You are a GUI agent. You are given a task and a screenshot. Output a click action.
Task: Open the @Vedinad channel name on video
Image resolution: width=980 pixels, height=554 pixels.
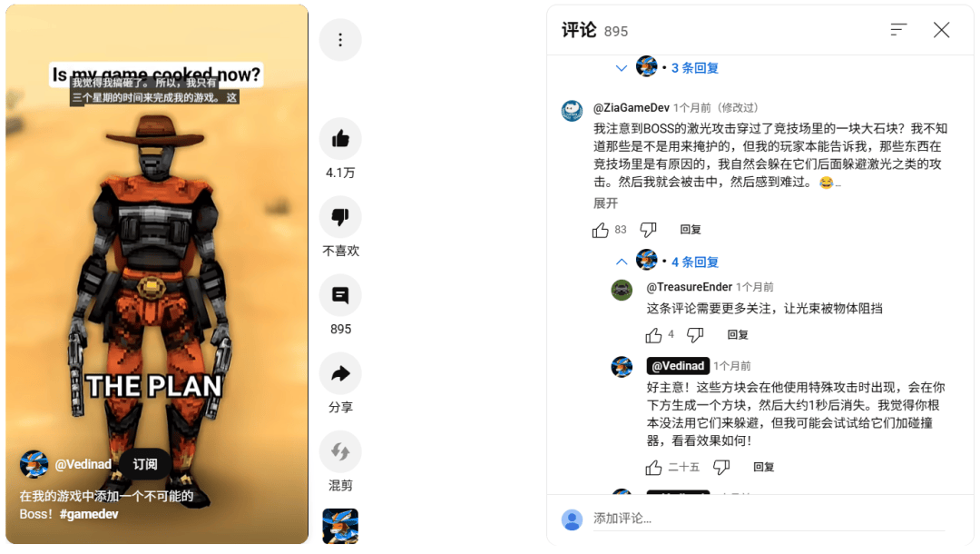tap(83, 465)
